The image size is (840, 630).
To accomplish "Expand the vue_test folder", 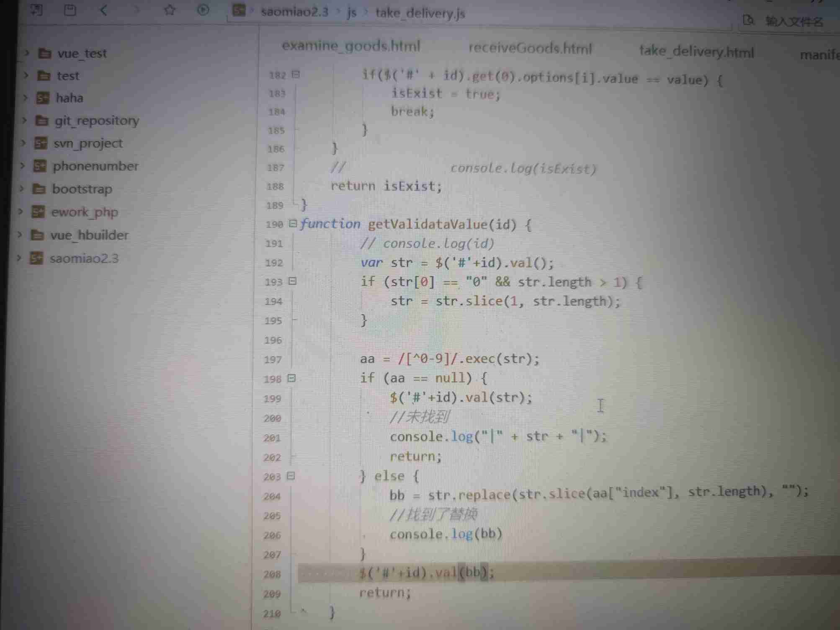I will pos(27,53).
